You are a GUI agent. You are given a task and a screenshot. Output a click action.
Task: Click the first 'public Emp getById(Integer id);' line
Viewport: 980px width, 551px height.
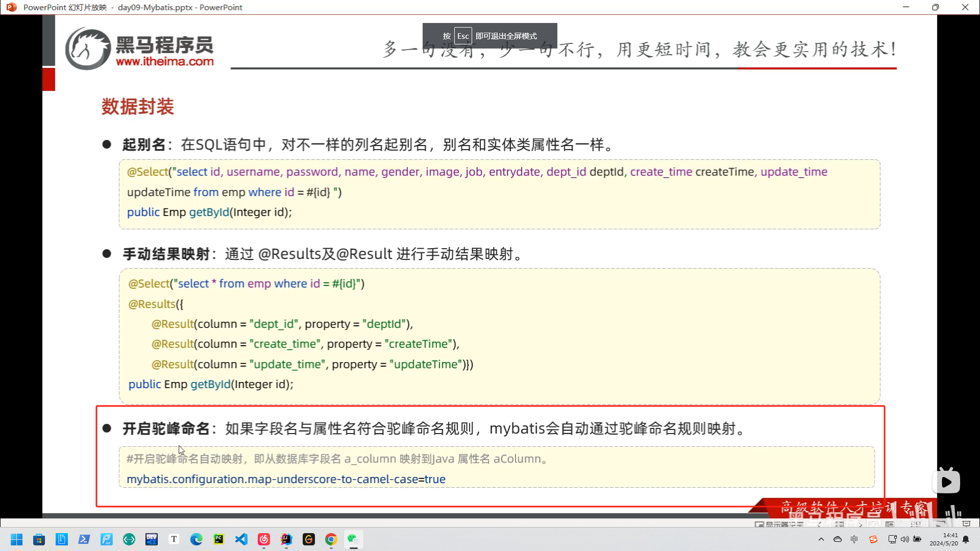[x=209, y=212]
